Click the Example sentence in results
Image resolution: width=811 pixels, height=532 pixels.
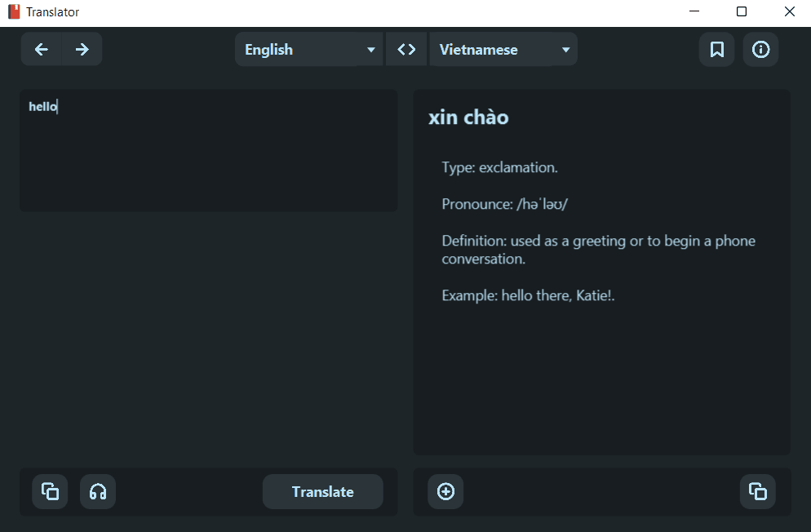coord(527,295)
